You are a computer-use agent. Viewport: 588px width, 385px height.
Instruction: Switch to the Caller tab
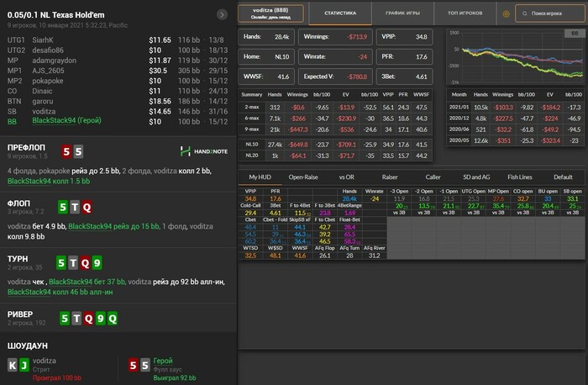[433, 177]
